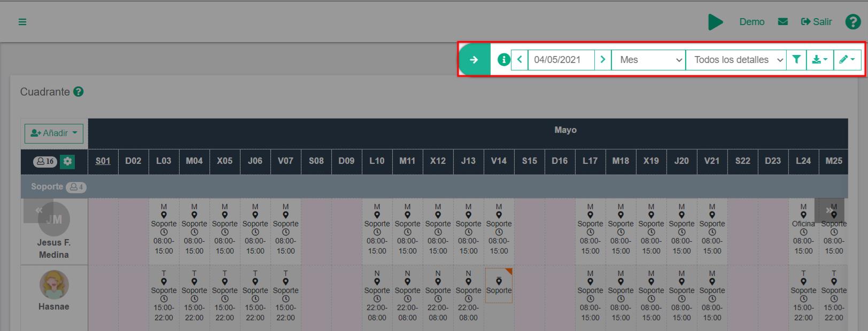Advance to the next date period

[x=603, y=60]
